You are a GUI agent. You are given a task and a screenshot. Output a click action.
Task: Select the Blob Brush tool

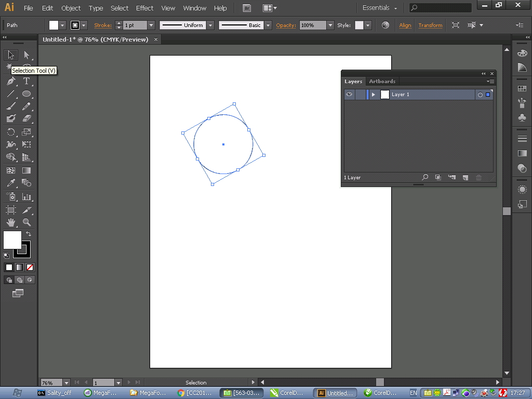point(11,118)
